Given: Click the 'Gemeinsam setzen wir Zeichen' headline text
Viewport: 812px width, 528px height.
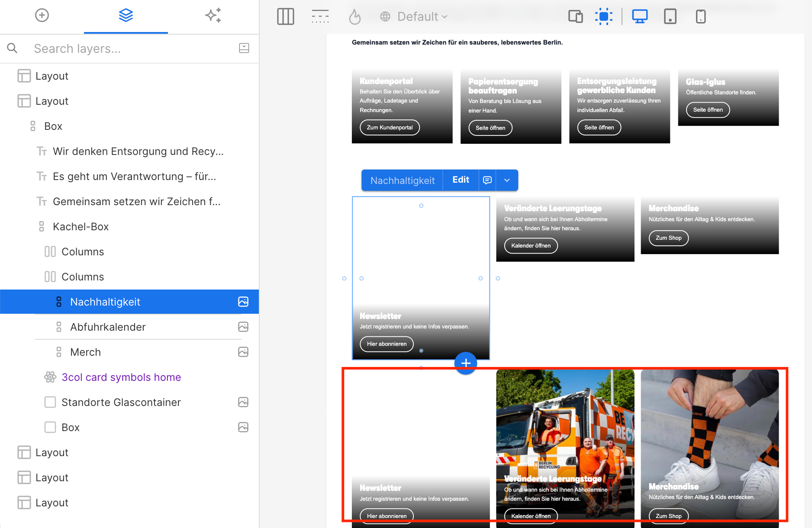Looking at the screenshot, I should coord(457,42).
